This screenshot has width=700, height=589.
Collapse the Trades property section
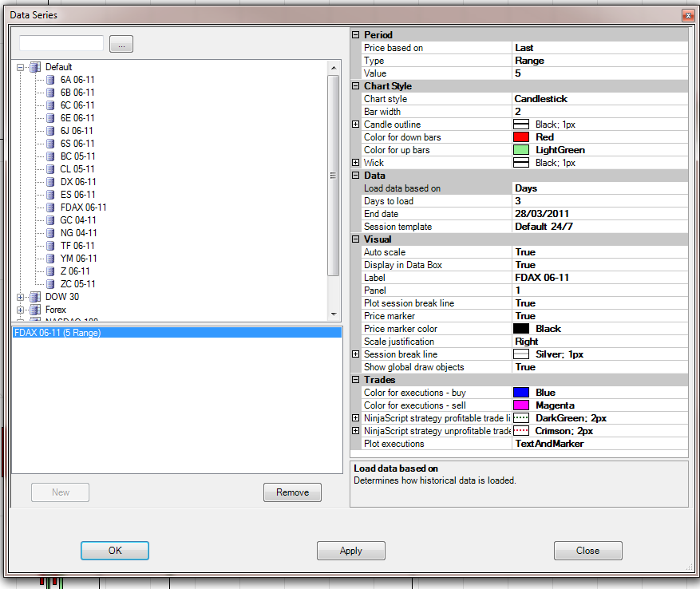coord(355,380)
